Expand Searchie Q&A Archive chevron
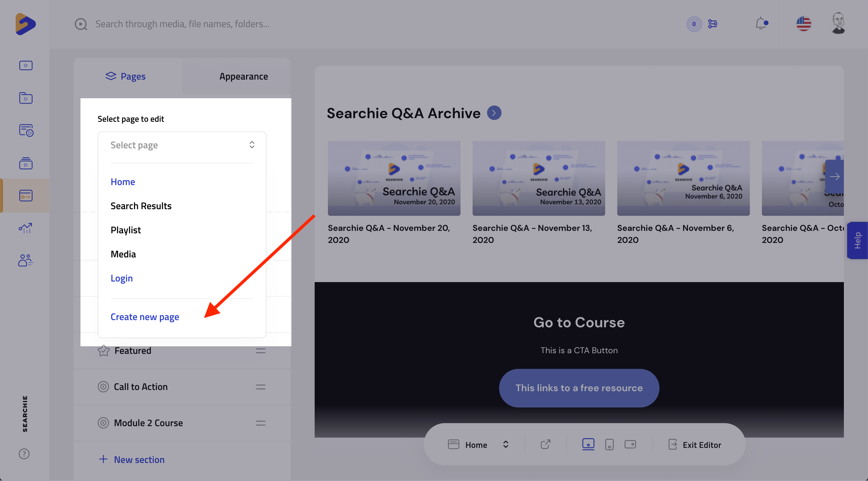This screenshot has width=868, height=481. tap(494, 113)
